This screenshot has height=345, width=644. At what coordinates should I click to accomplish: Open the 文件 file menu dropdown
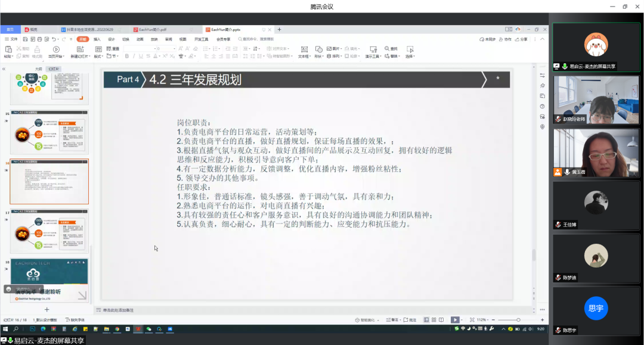click(x=11, y=39)
